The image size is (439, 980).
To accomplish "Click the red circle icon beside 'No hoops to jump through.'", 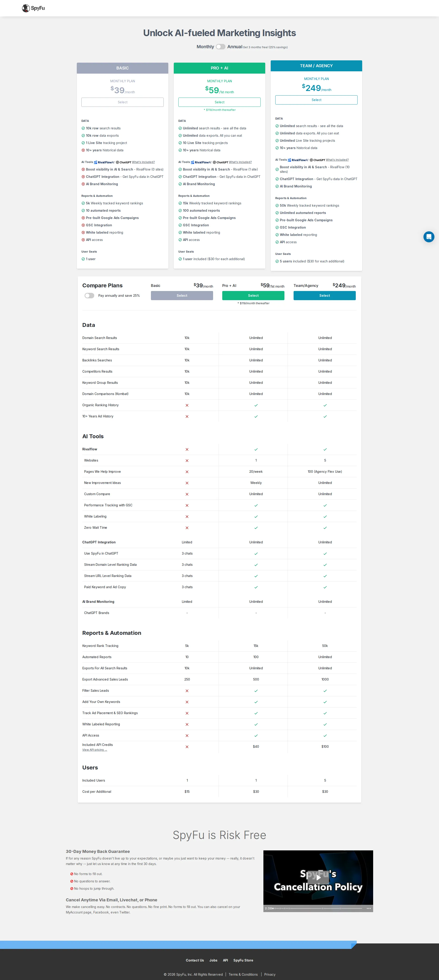I will (x=72, y=889).
